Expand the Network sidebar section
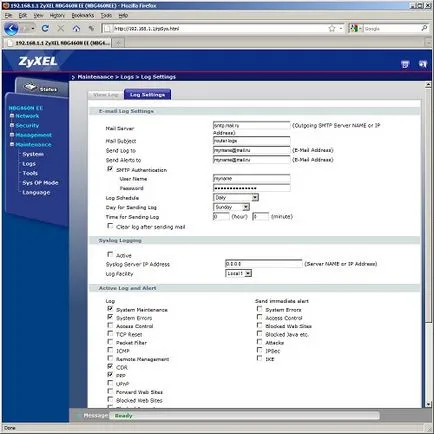Image resolution: width=434 pixels, height=434 pixels. coord(24,116)
